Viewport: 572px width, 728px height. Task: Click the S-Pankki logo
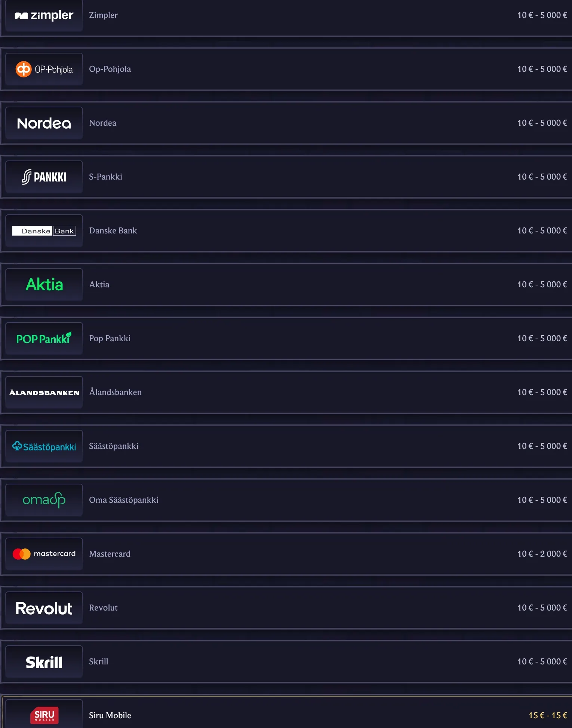pyautogui.click(x=44, y=177)
